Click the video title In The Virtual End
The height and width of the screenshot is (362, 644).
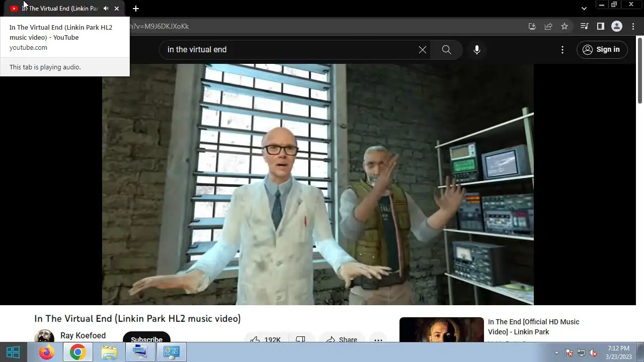click(137, 318)
